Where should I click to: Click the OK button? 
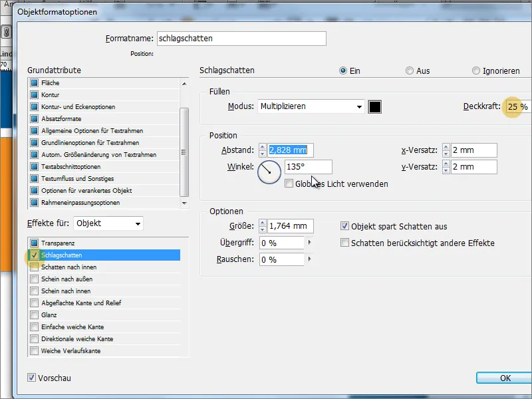[x=505, y=378]
